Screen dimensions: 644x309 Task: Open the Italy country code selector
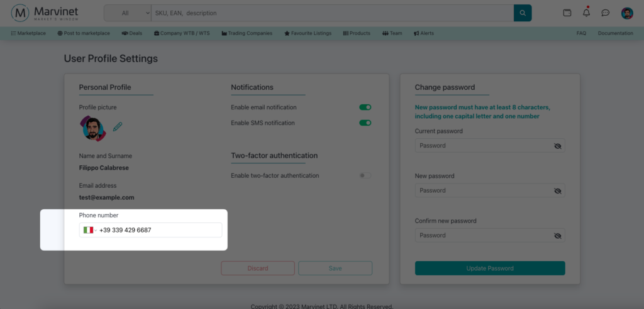tap(89, 230)
